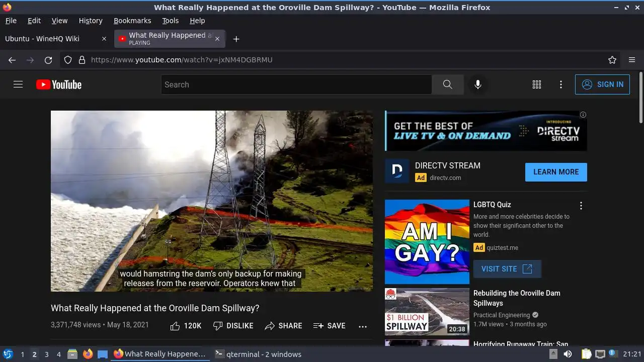Open Practical Engineering channel link
Viewport: 644px width, 362px height.
click(x=502, y=315)
